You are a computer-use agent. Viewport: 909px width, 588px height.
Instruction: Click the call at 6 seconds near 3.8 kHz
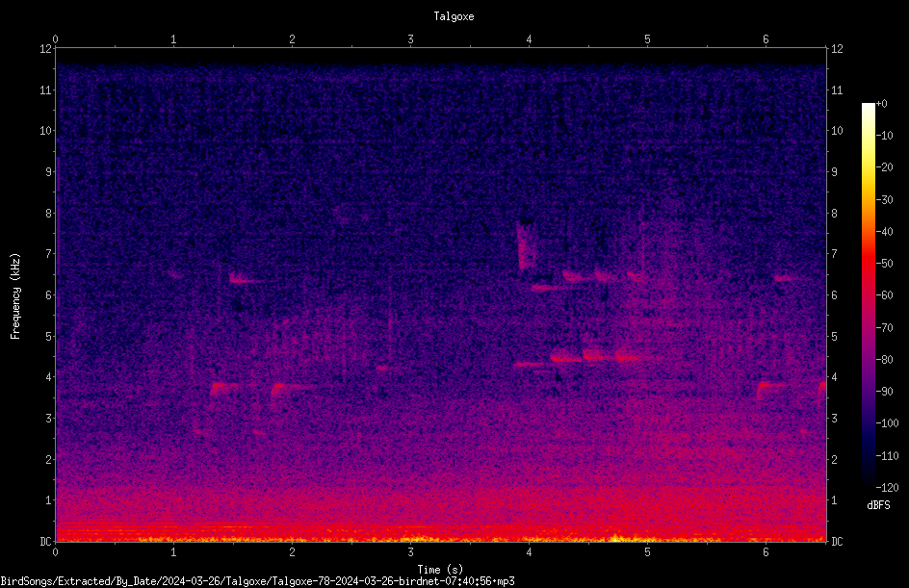773,390
